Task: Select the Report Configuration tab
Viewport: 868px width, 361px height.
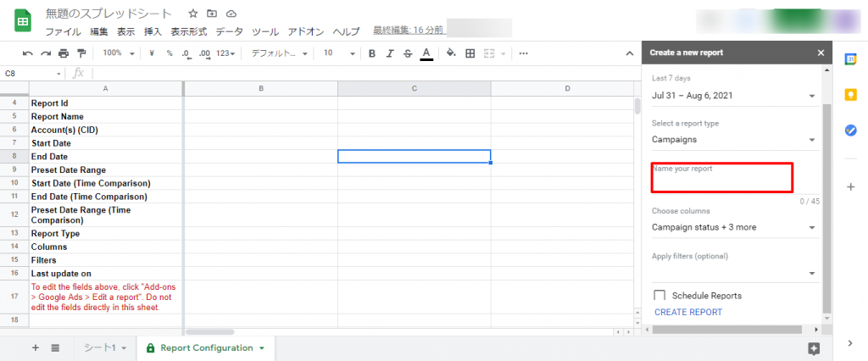Action: [206, 347]
